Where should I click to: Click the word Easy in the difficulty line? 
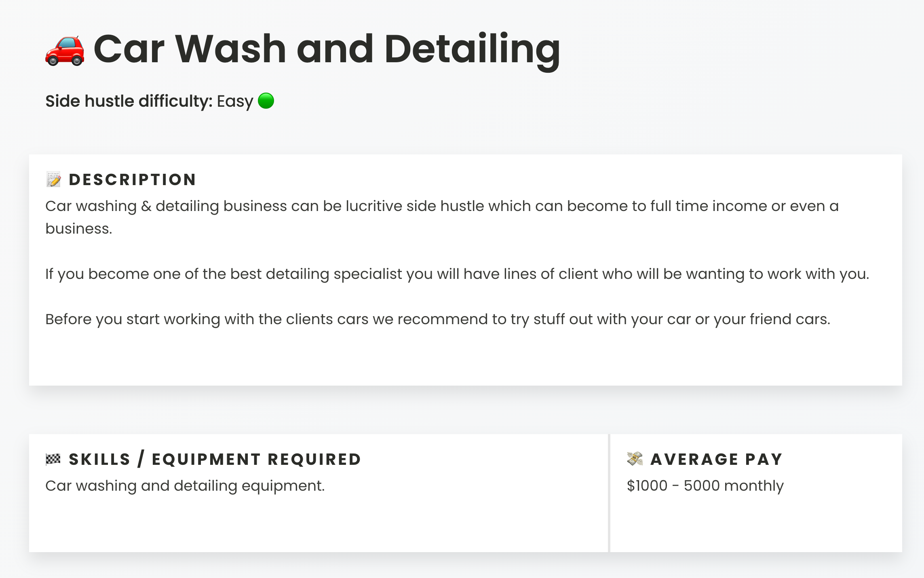click(x=235, y=101)
